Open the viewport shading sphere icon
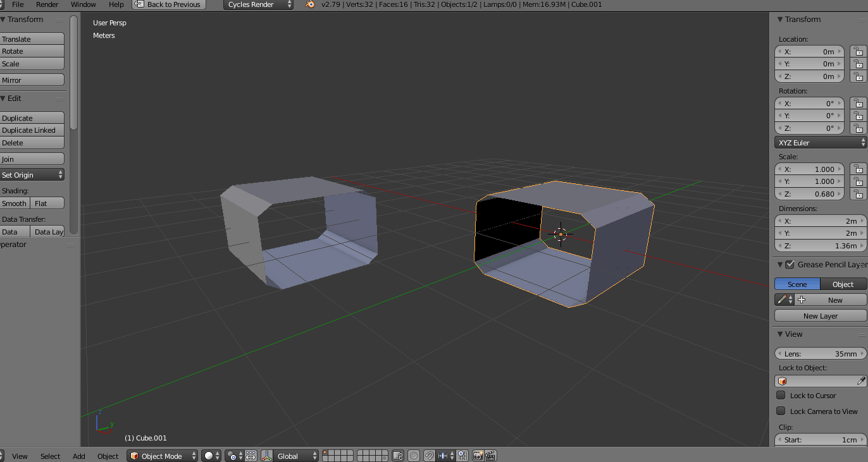This screenshot has width=868, height=462. tap(209, 456)
